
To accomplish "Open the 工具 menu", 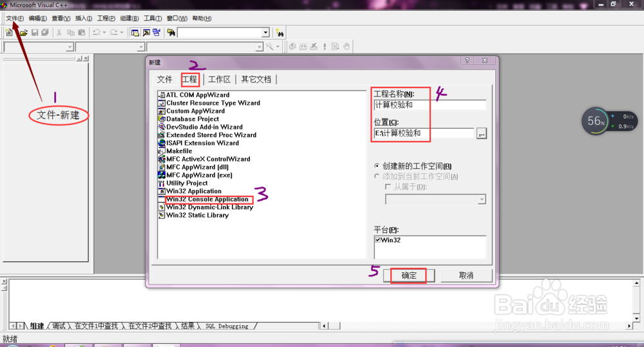I will pyautogui.click(x=153, y=18).
